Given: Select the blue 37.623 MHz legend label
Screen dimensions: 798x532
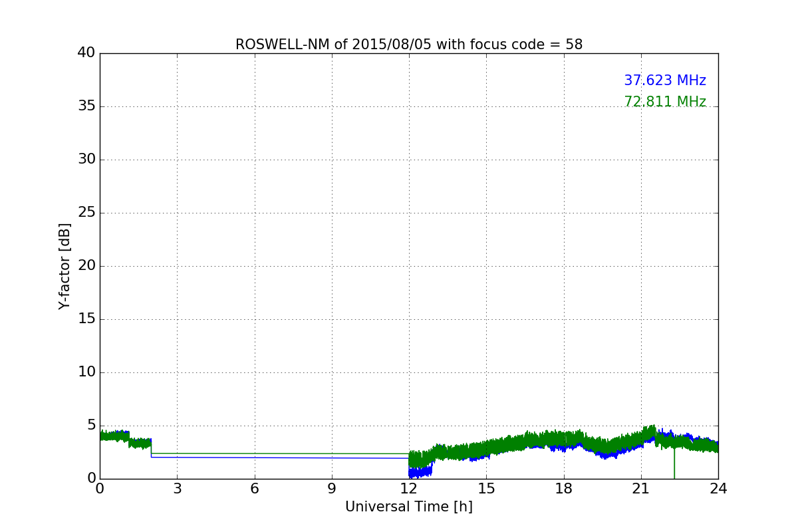Looking at the screenshot, I should 665,80.
